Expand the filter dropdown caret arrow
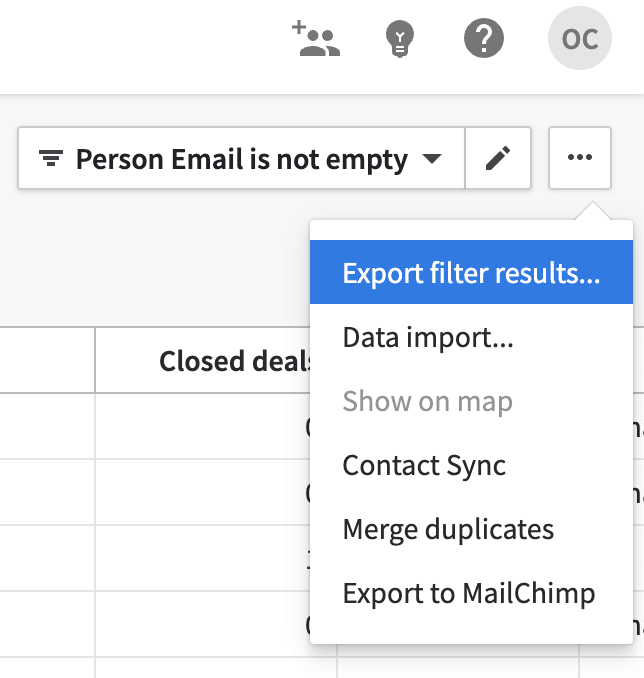Image resolution: width=644 pixels, height=678 pixels. (x=432, y=159)
